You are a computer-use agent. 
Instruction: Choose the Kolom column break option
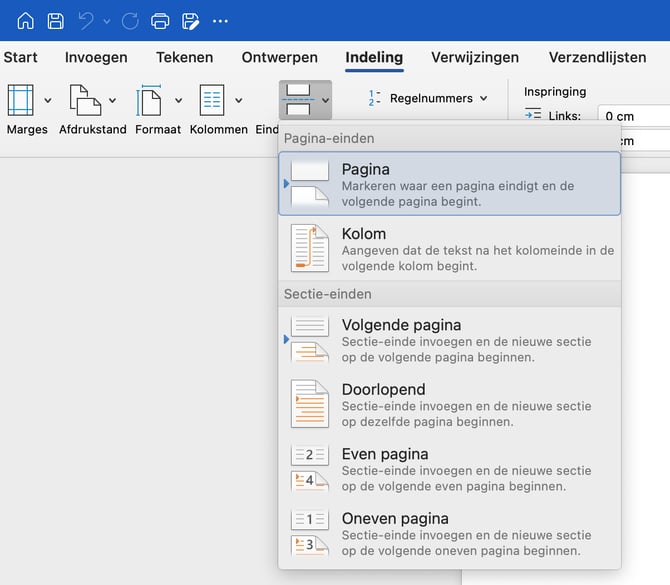click(449, 249)
